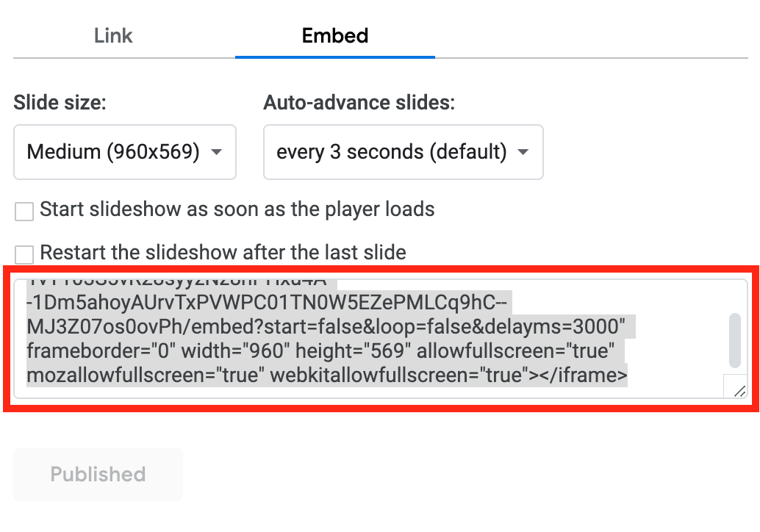Check the restart slideshow after last slide box

click(x=24, y=255)
